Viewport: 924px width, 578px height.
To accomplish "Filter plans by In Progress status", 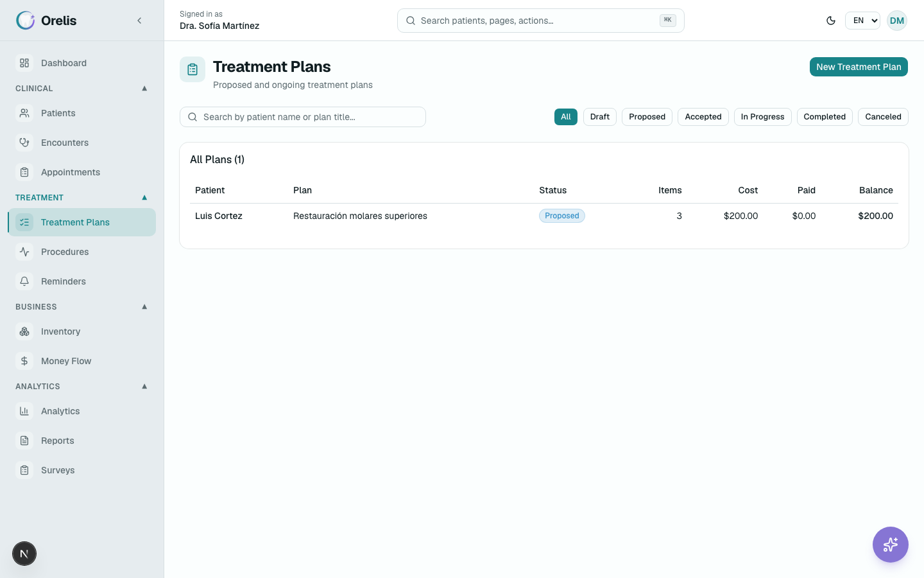I will (x=762, y=117).
